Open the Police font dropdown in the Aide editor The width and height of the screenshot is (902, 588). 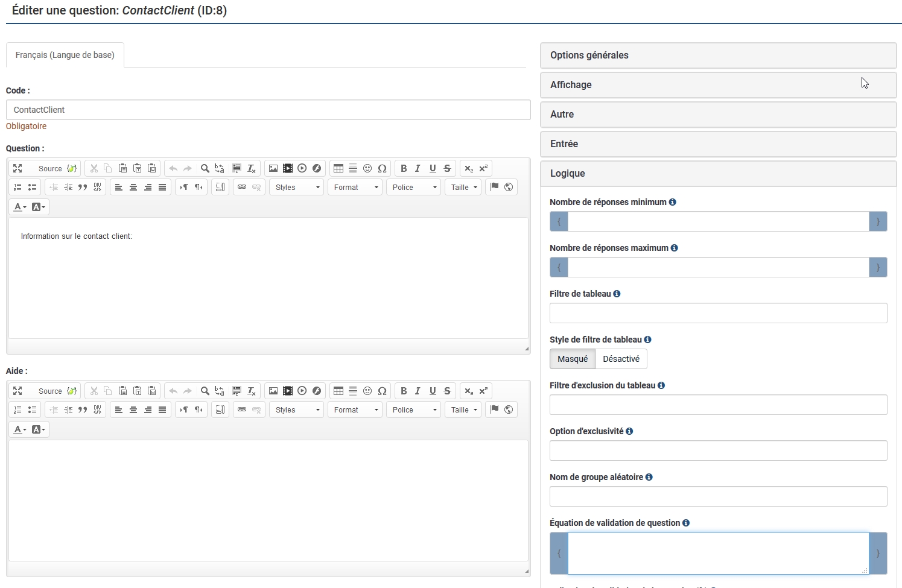point(414,410)
